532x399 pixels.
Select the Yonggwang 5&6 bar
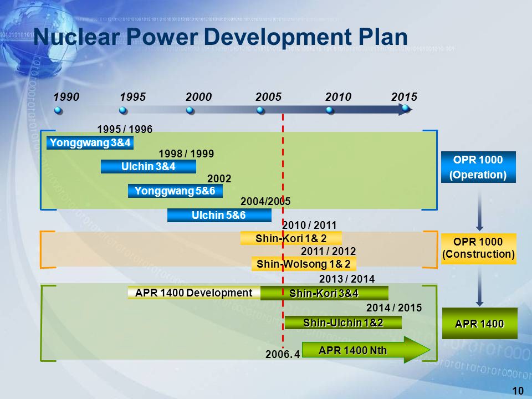click(x=175, y=191)
